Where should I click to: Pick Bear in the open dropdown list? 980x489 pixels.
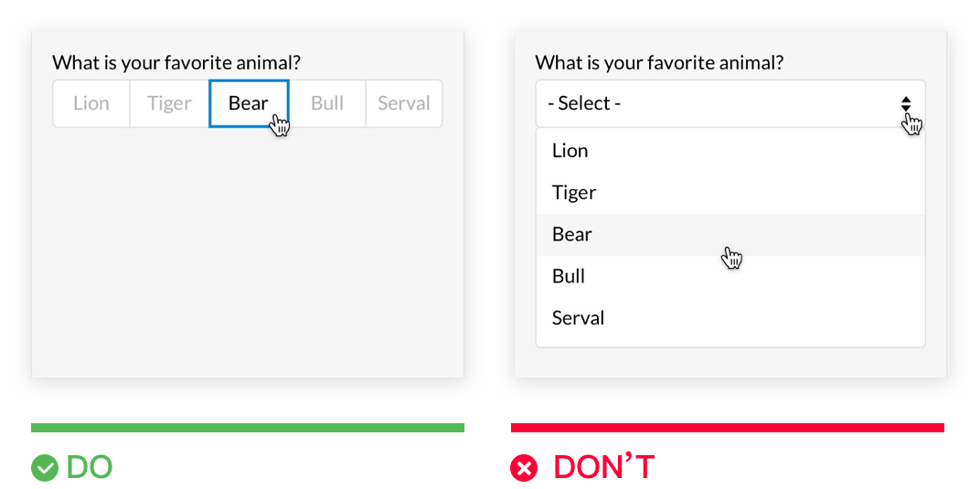730,235
